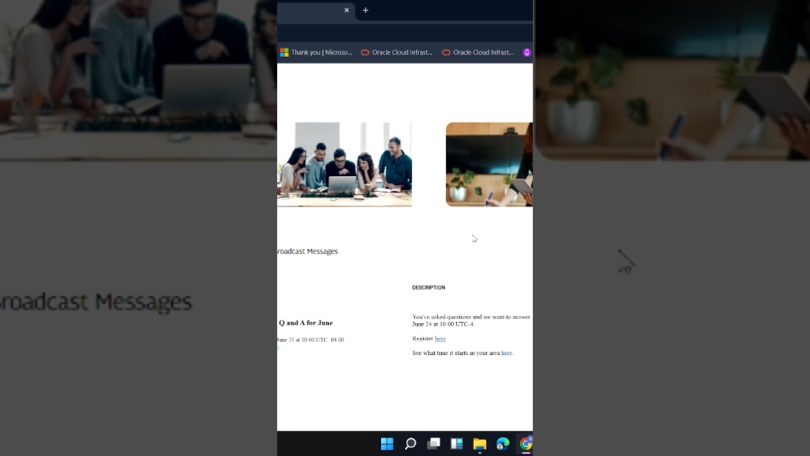Open the first Oracle Cloud Infrast... bookmark
The height and width of the screenshot is (456, 810).
coord(396,52)
